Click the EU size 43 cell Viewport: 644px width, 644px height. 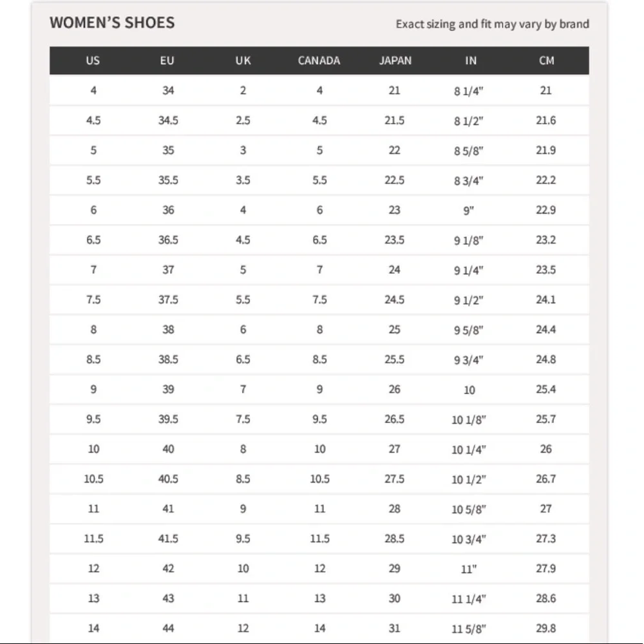click(x=168, y=598)
